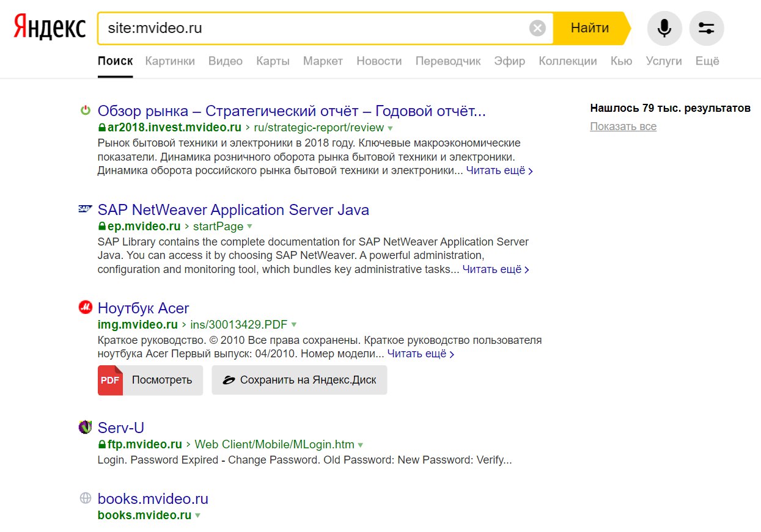Open the Кью tab
This screenshot has width=761, height=532.
pos(621,61)
